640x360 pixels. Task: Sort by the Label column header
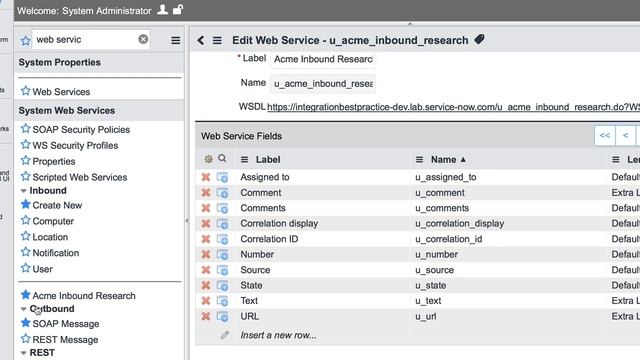[268, 160]
